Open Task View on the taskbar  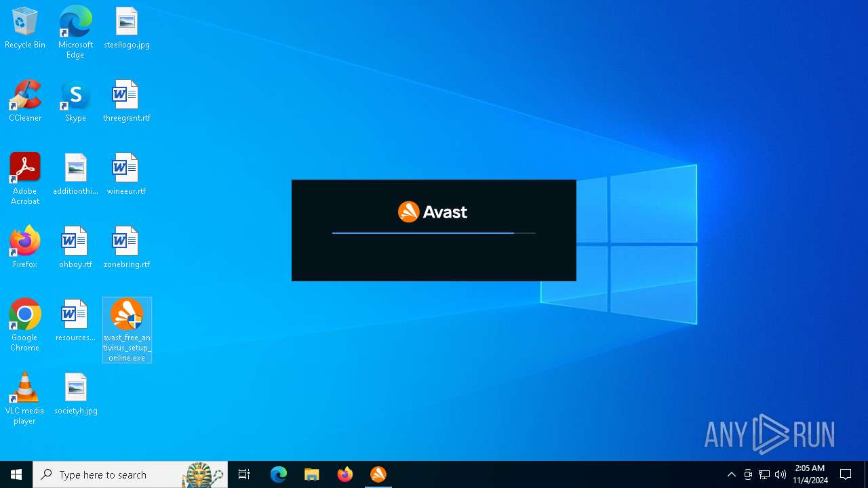[x=244, y=474]
